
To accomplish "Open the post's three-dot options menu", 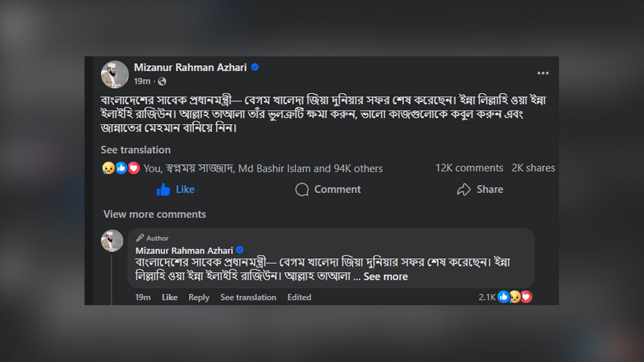I will coord(543,73).
